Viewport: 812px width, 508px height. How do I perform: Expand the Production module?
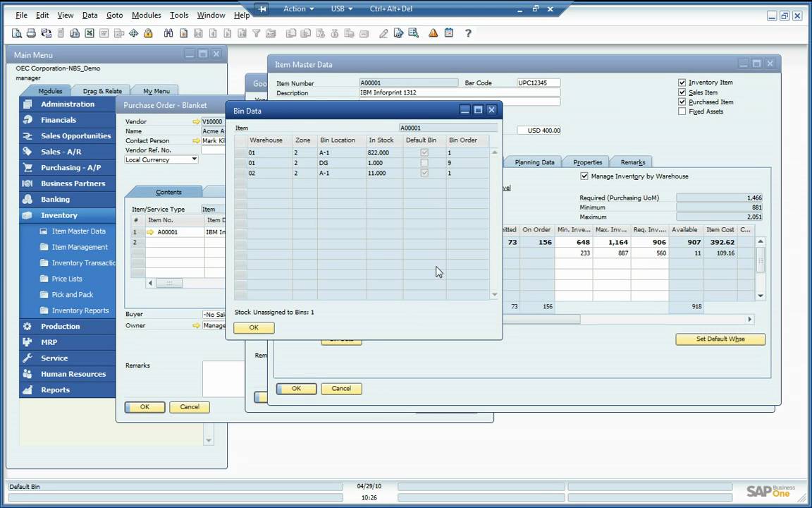click(60, 327)
